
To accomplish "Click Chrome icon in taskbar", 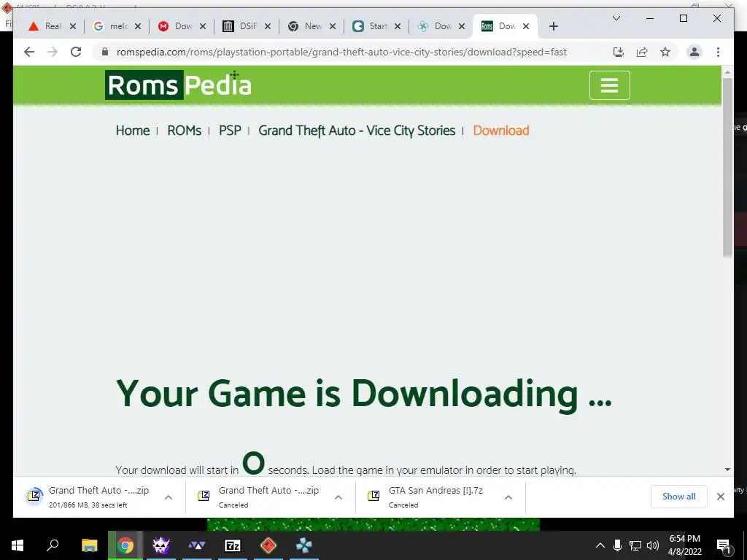I will pos(125,545).
